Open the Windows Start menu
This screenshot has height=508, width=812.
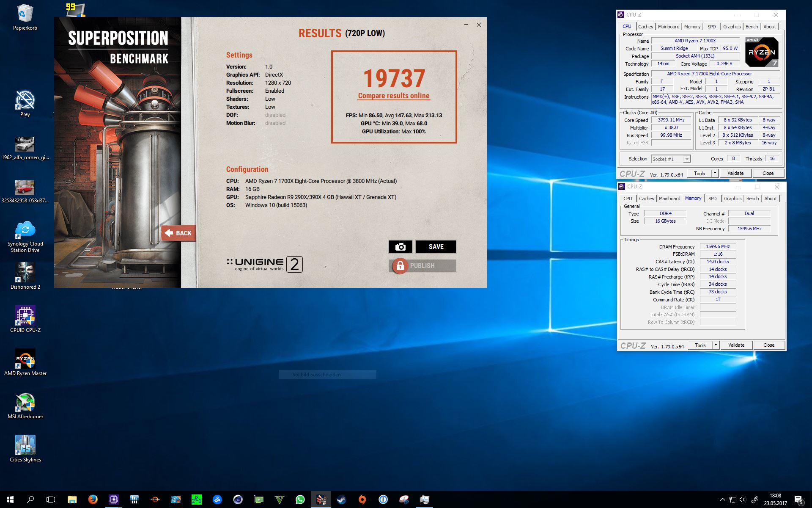point(10,500)
